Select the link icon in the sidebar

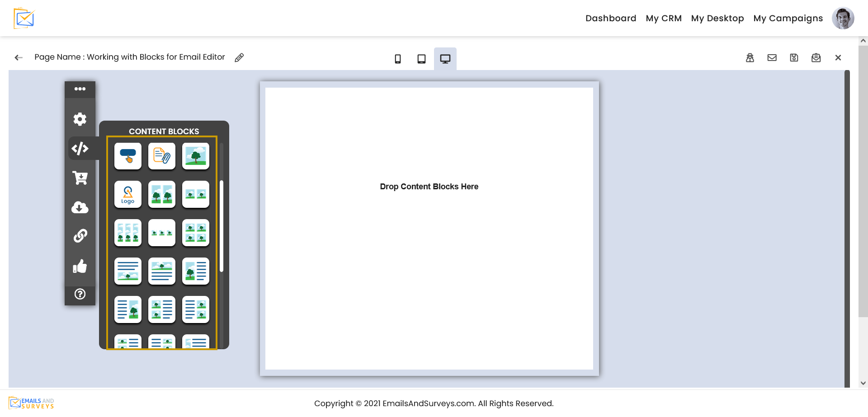80,235
